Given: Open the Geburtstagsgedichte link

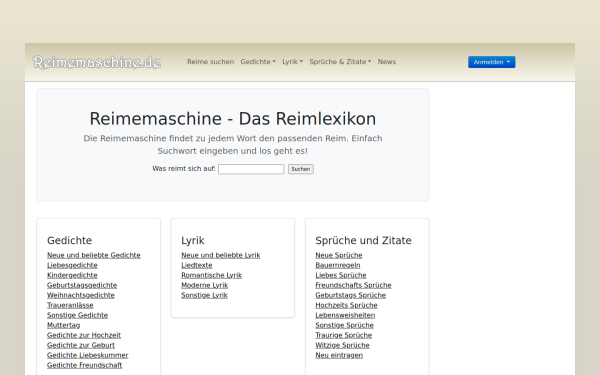Looking at the screenshot, I should [82, 285].
